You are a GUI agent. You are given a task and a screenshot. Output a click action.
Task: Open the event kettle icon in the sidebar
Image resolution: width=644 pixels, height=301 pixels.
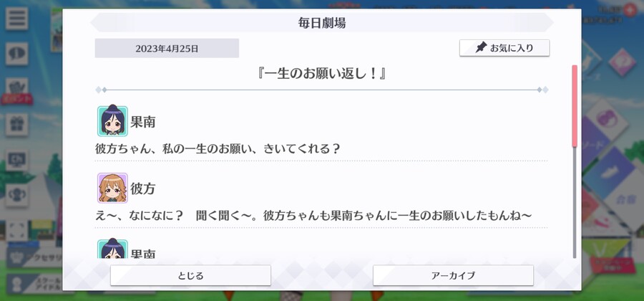point(17,89)
